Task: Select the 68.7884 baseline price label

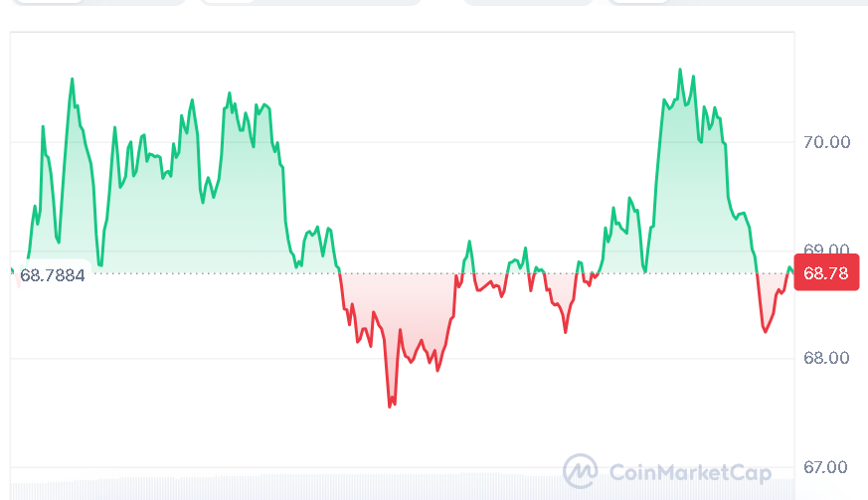Action: pyautogui.click(x=52, y=275)
